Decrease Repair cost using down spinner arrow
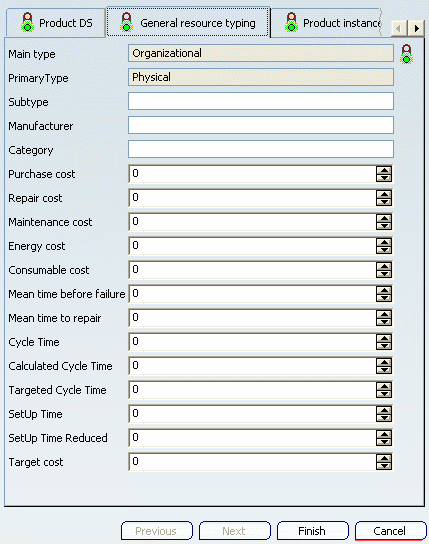This screenshot has width=429, height=544. coord(384,202)
